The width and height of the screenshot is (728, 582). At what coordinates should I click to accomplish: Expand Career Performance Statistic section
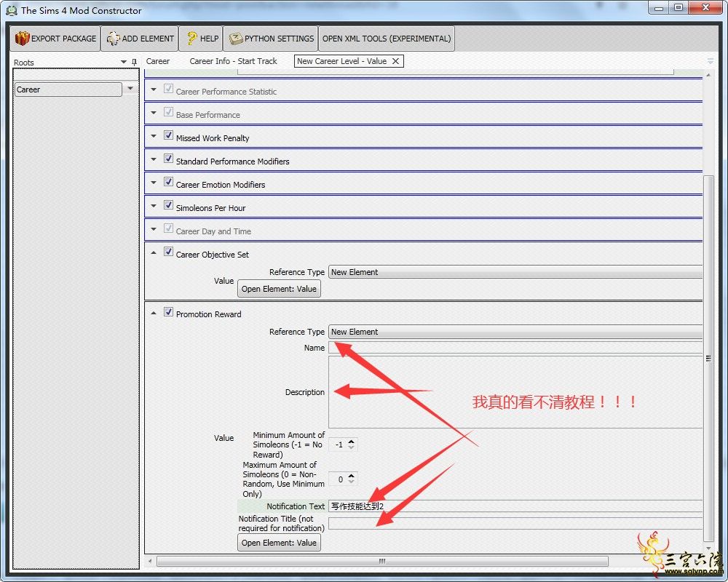point(154,89)
